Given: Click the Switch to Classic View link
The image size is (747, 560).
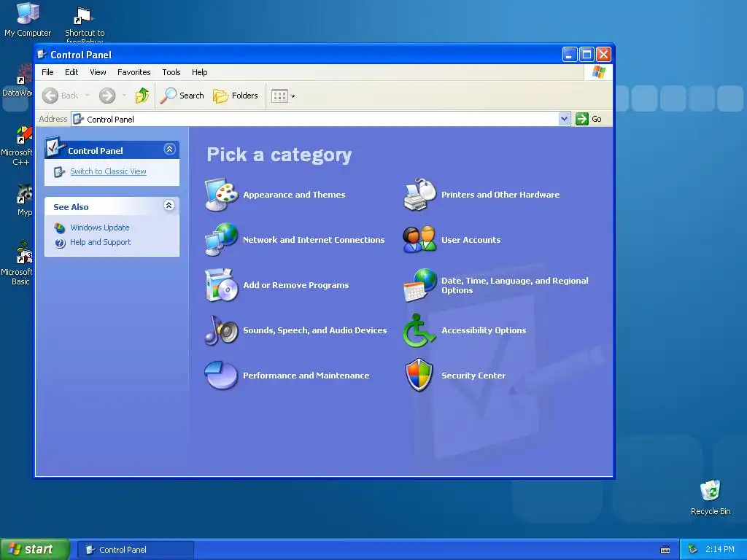Looking at the screenshot, I should tap(108, 171).
